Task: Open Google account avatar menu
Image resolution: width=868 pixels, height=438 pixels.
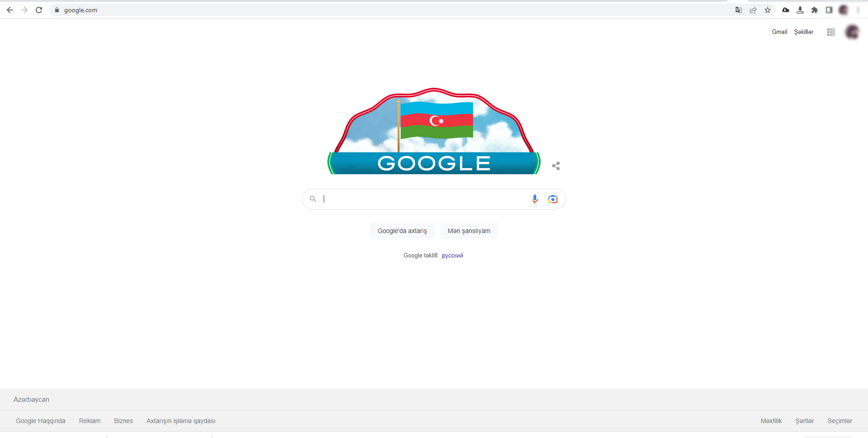Action: pyautogui.click(x=852, y=32)
